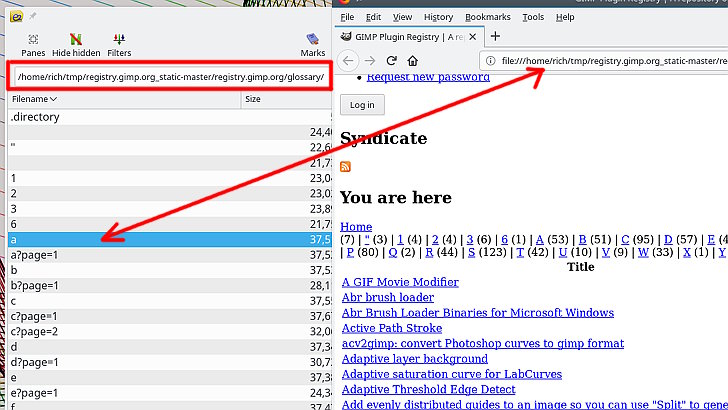Image resolution: width=728 pixels, height=410 pixels.
Task: Click the Hide hidden files icon
Action: point(76,39)
